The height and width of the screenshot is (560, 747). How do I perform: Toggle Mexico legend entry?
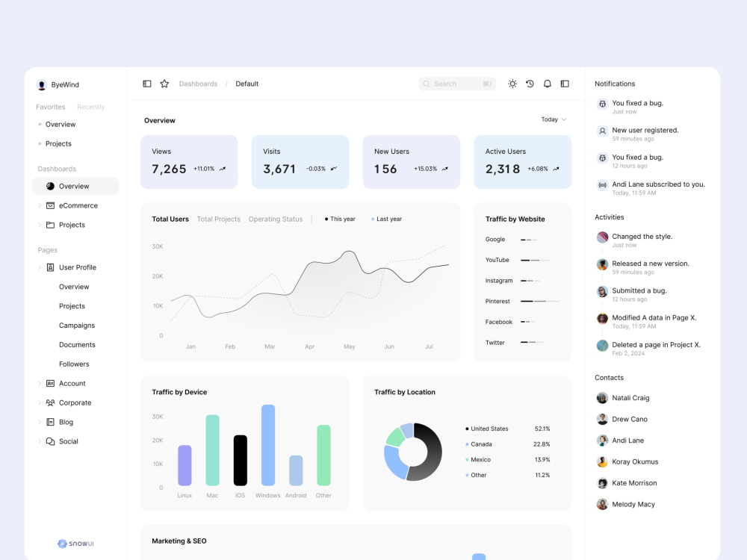pos(478,459)
